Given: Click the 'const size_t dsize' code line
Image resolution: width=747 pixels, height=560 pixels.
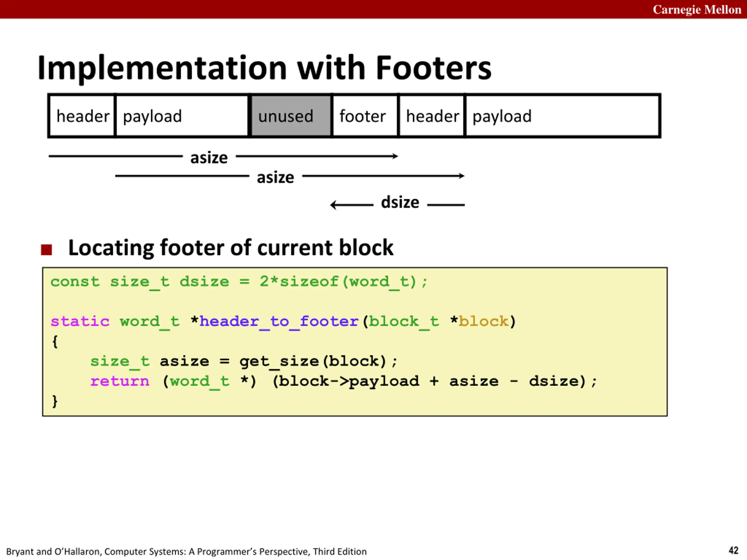Looking at the screenshot, I should point(240,282).
